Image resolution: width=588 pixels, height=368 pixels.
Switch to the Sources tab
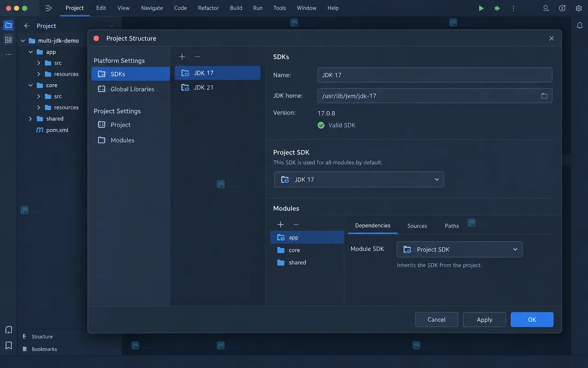coord(417,226)
